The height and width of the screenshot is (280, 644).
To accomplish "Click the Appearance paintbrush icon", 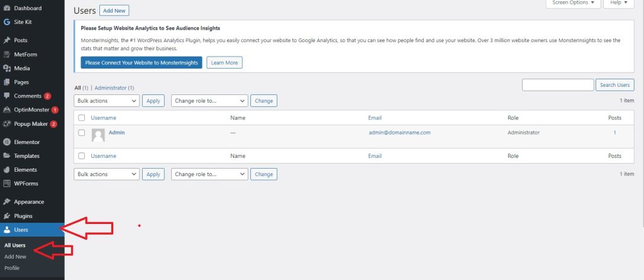I will 6,202.
